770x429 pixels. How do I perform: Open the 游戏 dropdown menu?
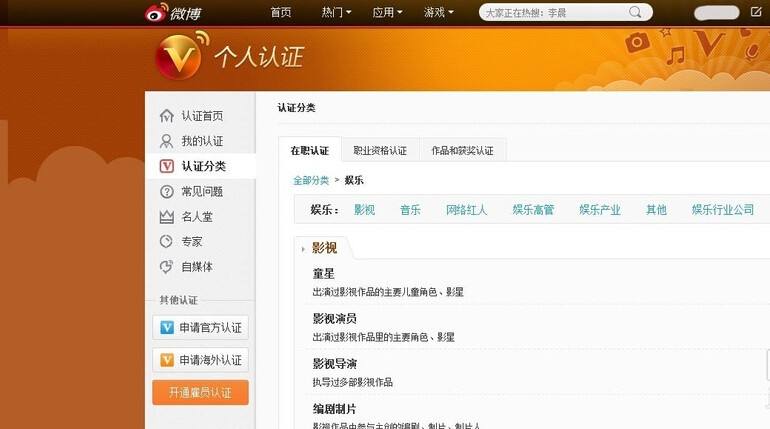439,12
